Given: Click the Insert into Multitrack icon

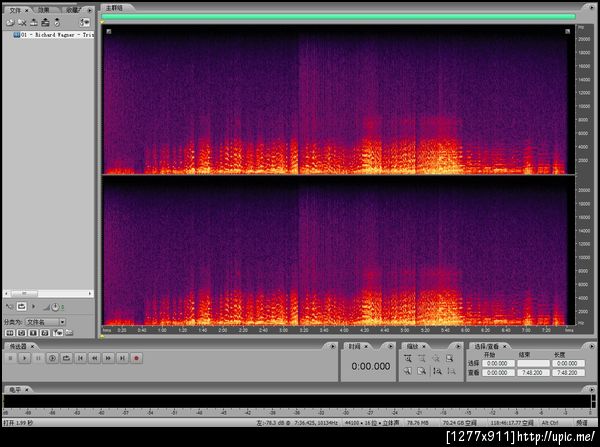Looking at the screenshot, I should [34, 23].
